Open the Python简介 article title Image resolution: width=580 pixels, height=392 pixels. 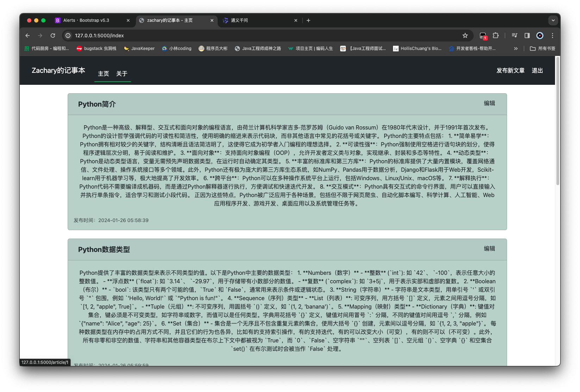pyautogui.click(x=97, y=104)
